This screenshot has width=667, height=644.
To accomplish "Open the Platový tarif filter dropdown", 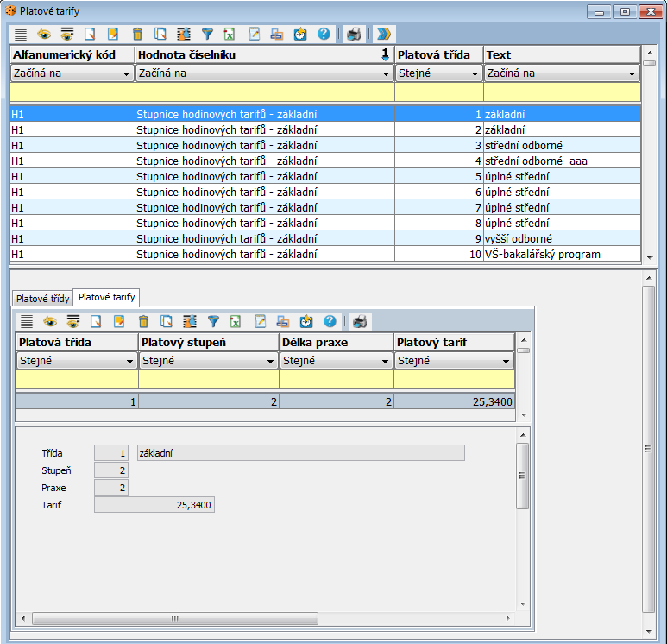I will 507,362.
